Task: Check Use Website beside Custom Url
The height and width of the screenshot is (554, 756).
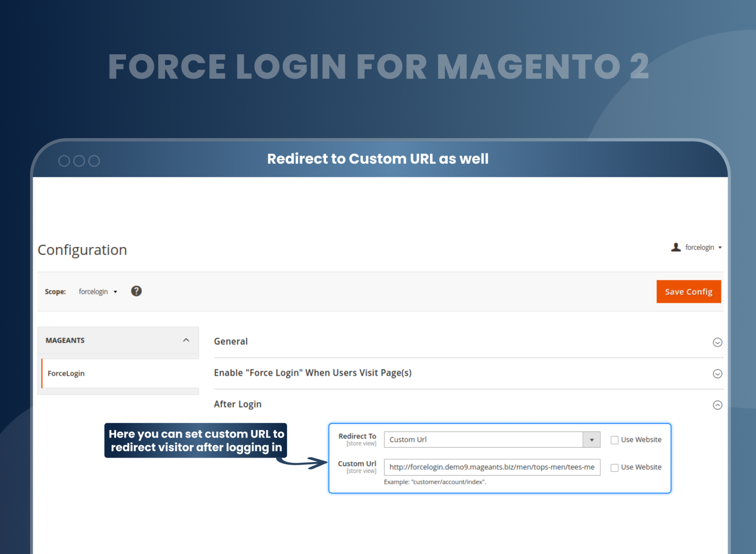Action: tap(614, 467)
